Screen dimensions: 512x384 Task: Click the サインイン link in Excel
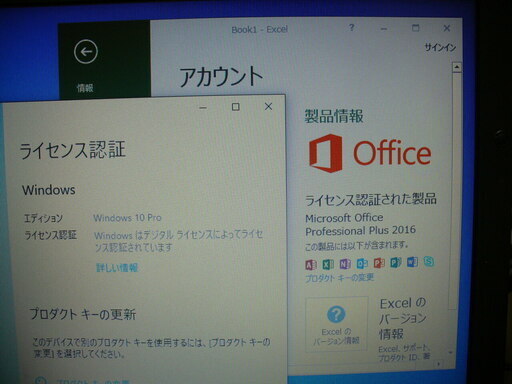point(440,48)
